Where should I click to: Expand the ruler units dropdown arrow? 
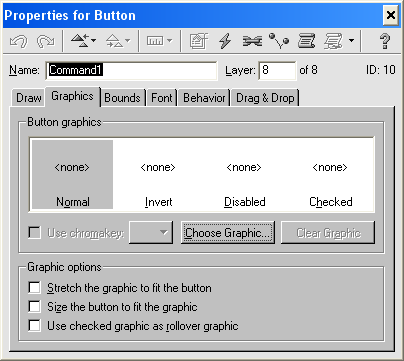tap(170, 41)
